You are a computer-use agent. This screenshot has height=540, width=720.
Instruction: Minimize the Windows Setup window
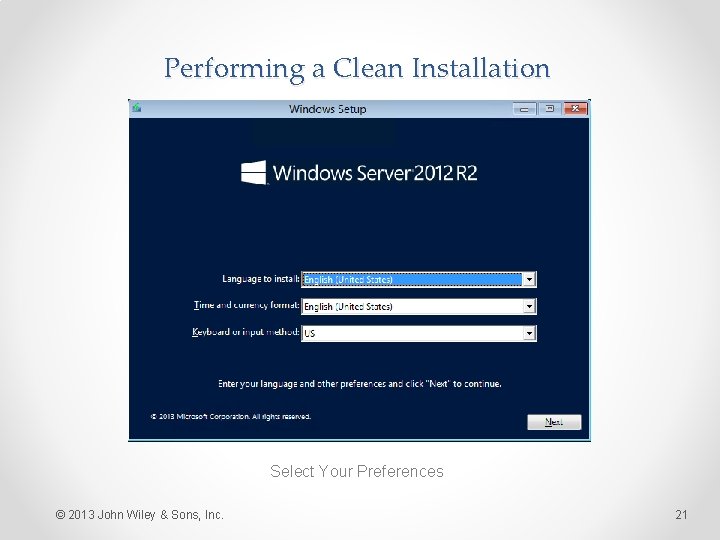click(x=524, y=109)
